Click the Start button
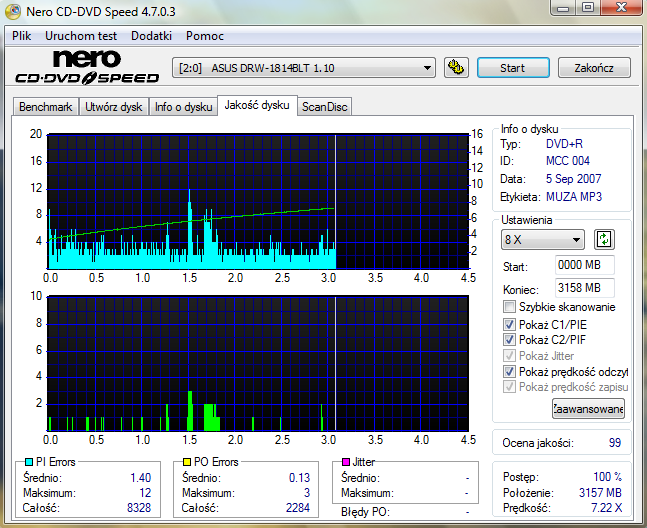647x528 pixels. [x=513, y=68]
